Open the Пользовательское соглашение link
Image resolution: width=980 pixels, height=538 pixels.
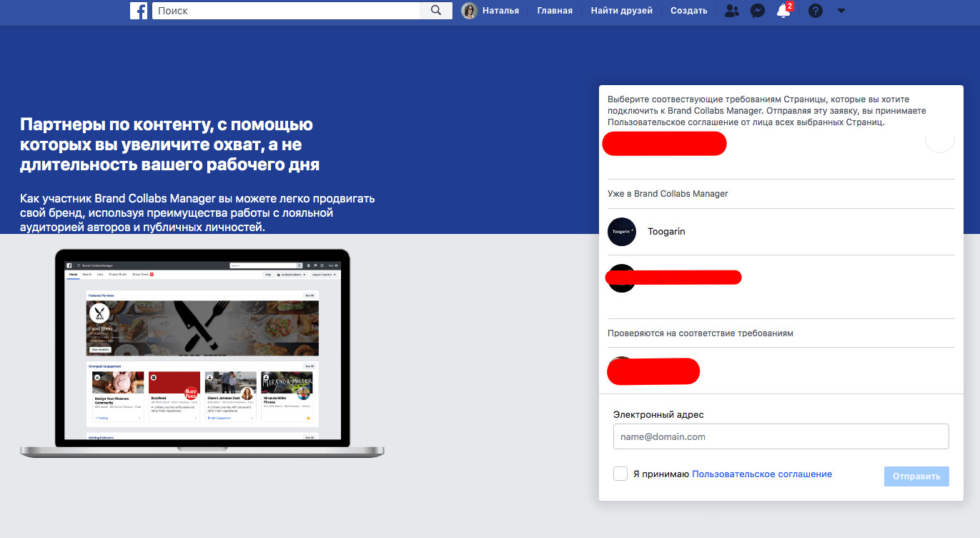click(x=762, y=474)
